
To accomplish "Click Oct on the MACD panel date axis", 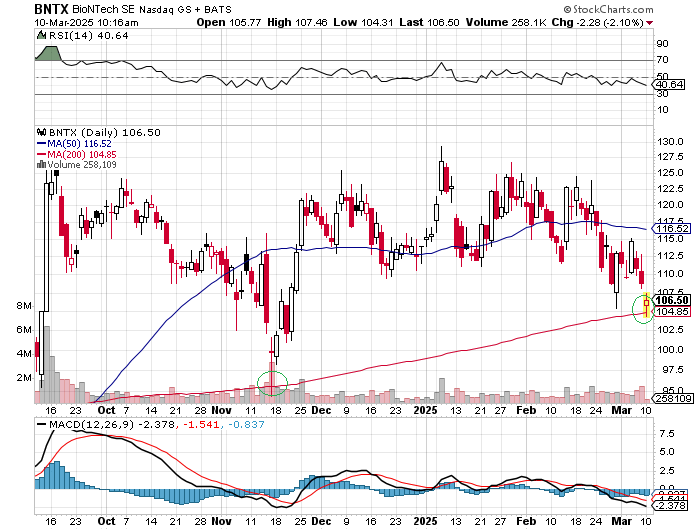I will tap(106, 522).
